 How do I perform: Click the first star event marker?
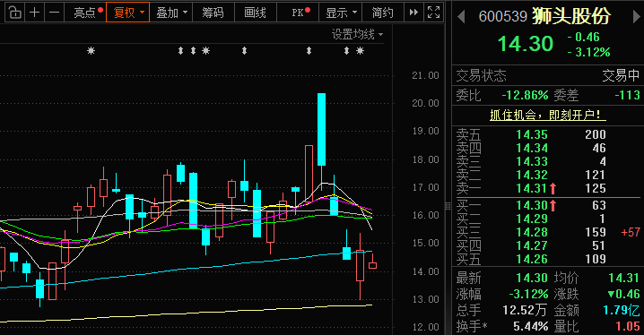(91, 51)
